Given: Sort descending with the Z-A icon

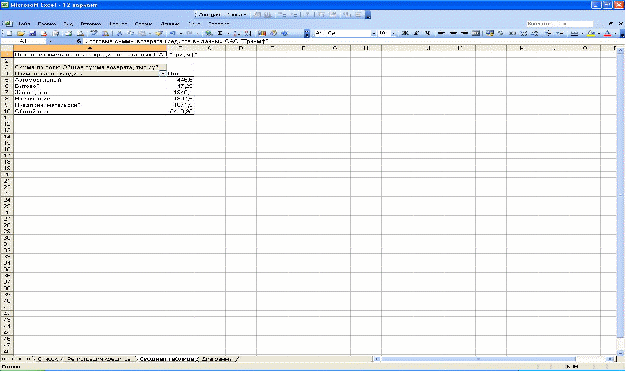Looking at the screenshot, I should pos(248,34).
